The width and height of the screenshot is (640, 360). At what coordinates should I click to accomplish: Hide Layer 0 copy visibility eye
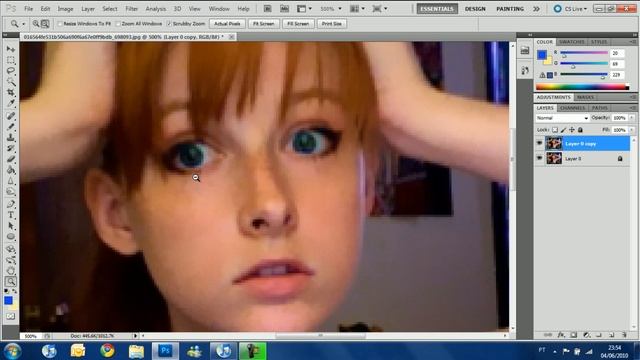coord(539,144)
